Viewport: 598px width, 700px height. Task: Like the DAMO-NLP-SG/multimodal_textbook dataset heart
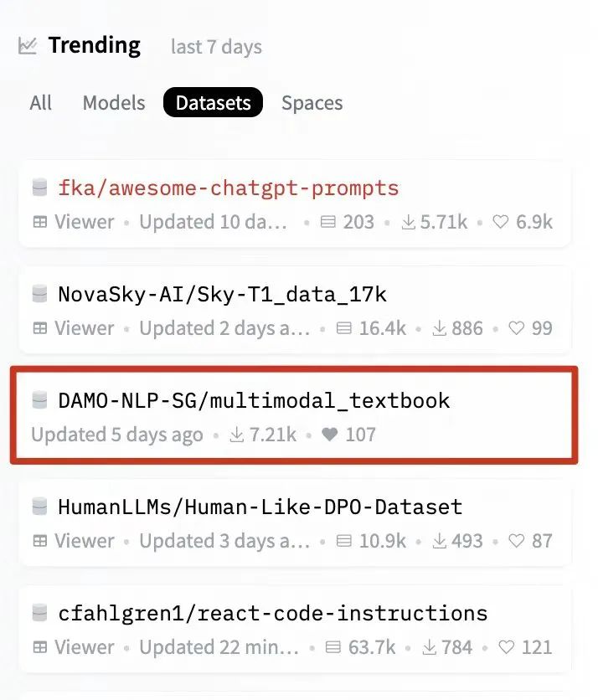[330, 435]
